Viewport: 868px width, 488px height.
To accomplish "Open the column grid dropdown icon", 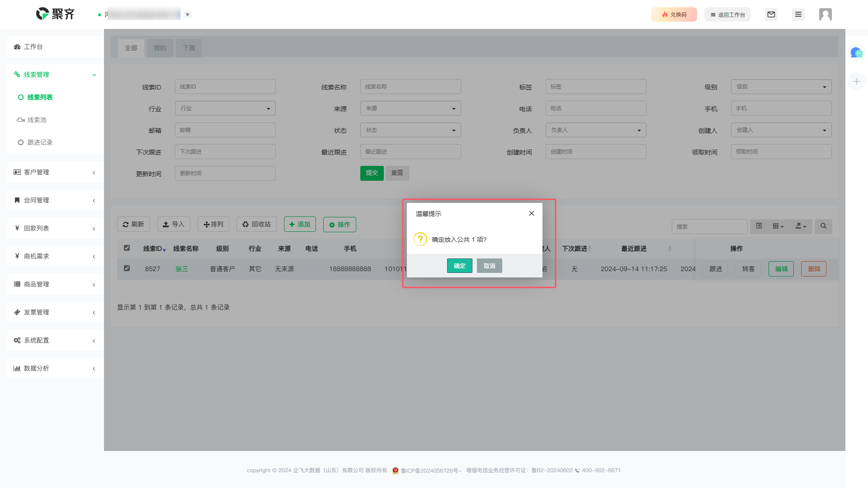I will tap(778, 226).
